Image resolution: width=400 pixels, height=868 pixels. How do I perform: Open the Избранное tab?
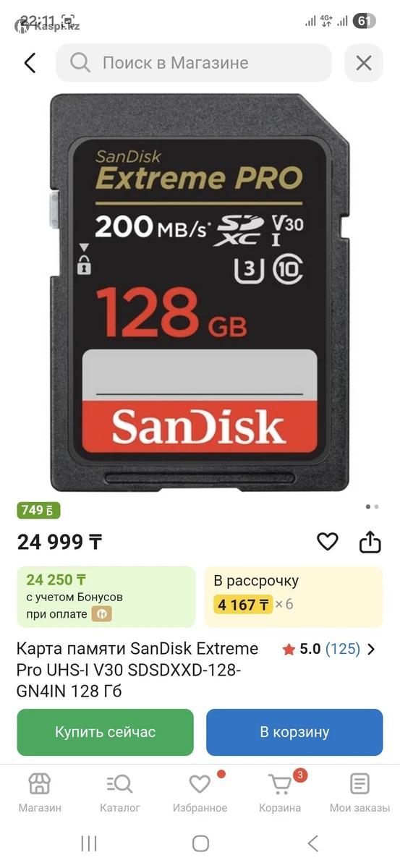200,793
